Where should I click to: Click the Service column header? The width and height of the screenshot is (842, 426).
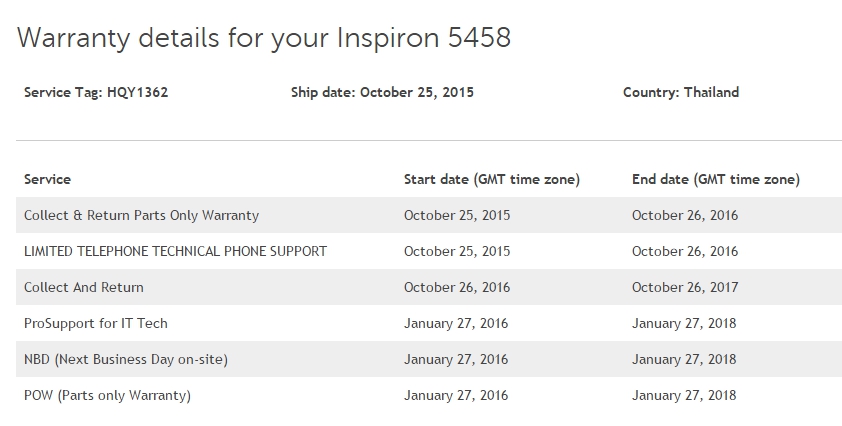point(47,179)
